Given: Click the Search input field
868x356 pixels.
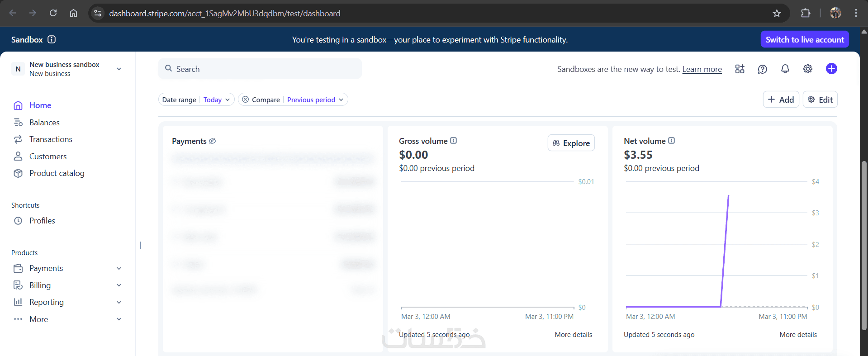Looking at the screenshot, I should pos(260,69).
